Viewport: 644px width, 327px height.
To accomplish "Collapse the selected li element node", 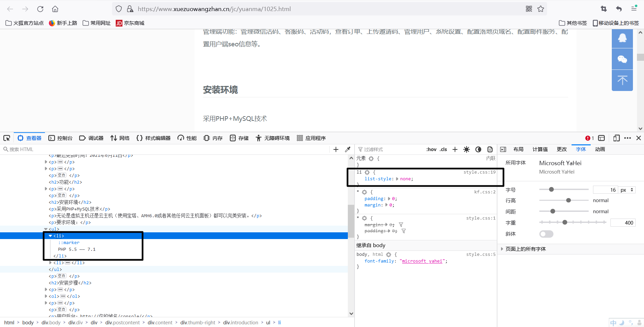I will tap(50, 236).
